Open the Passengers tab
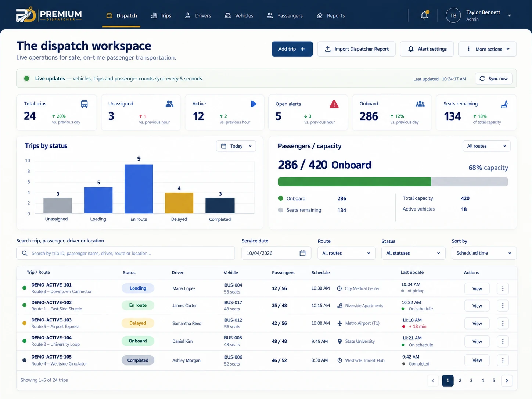This screenshot has height=399, width=532. [x=285, y=15]
